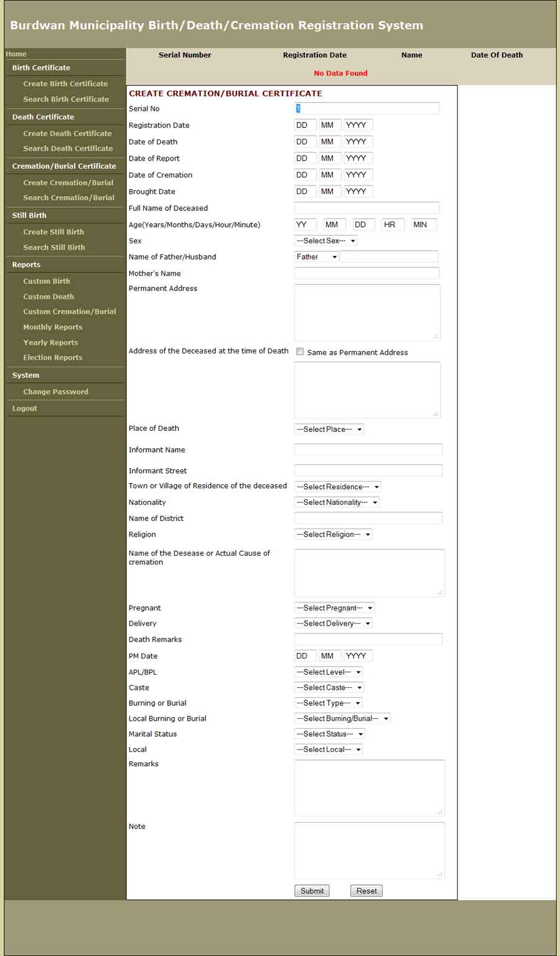Open the Select Religion dropdown
Screen dimensions: 560x956
334,534
